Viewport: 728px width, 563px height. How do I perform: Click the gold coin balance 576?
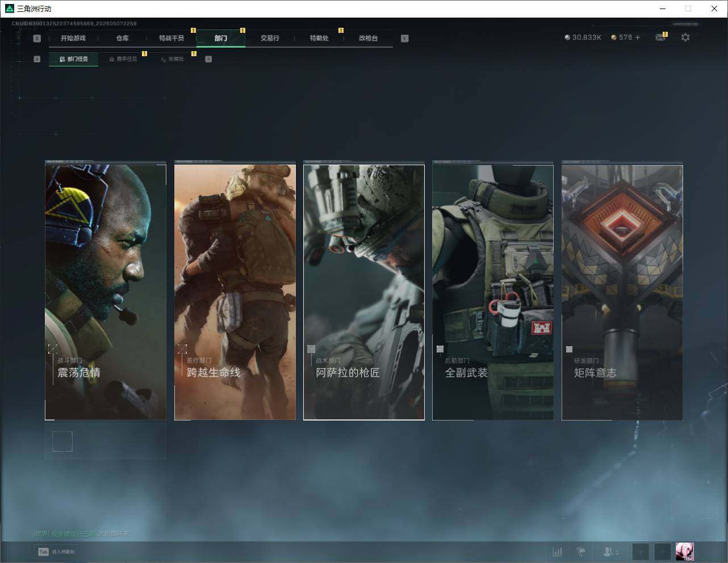621,37
